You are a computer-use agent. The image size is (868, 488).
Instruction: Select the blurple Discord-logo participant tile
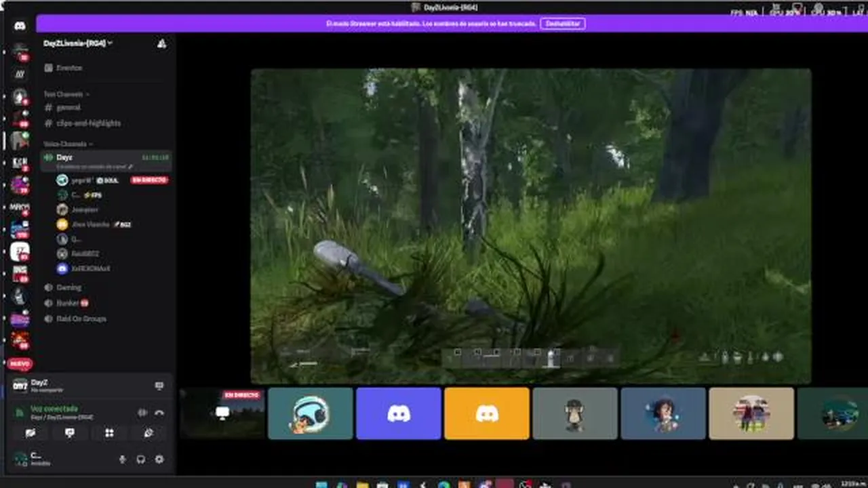(399, 413)
